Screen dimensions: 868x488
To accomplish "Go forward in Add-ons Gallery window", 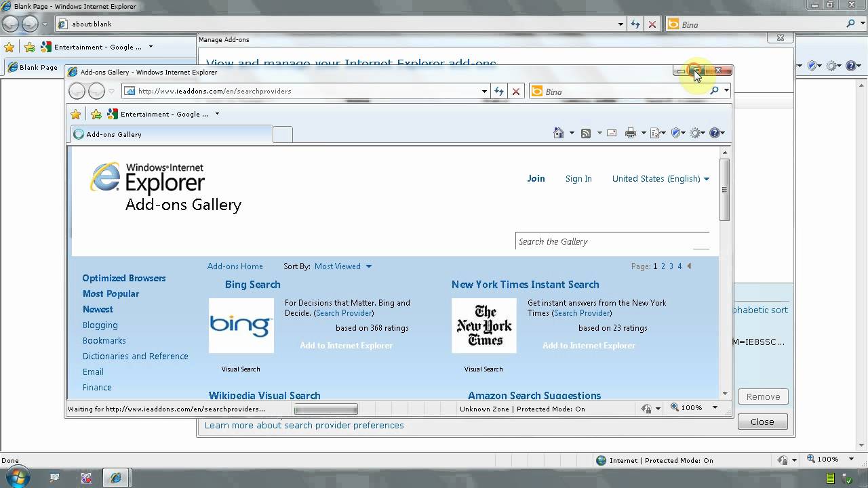I will click(96, 91).
